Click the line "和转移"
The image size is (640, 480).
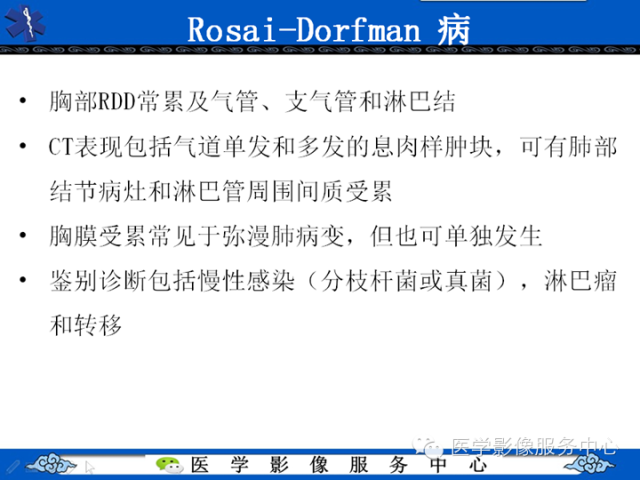click(86, 326)
